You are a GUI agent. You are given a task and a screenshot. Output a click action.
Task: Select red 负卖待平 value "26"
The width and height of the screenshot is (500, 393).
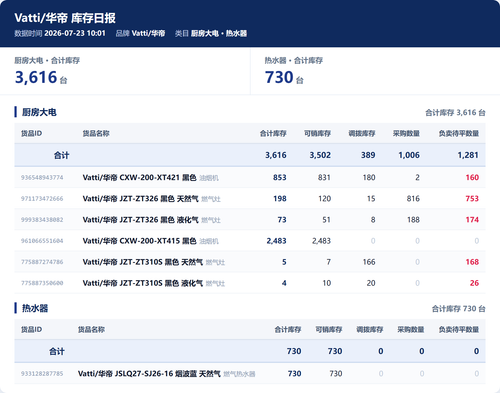click(x=474, y=283)
